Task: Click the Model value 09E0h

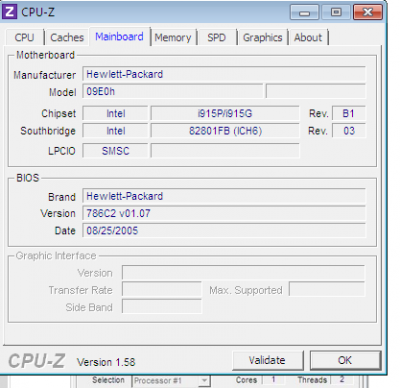Action: pos(173,91)
